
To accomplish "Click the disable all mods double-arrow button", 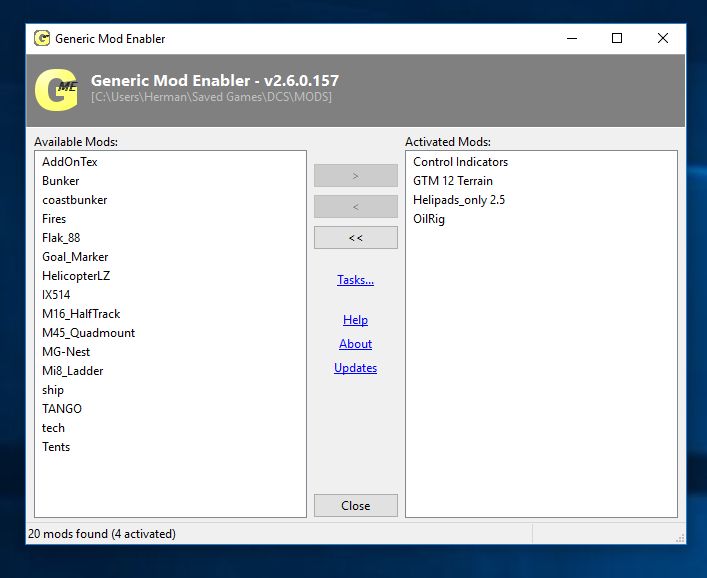I will point(356,238).
